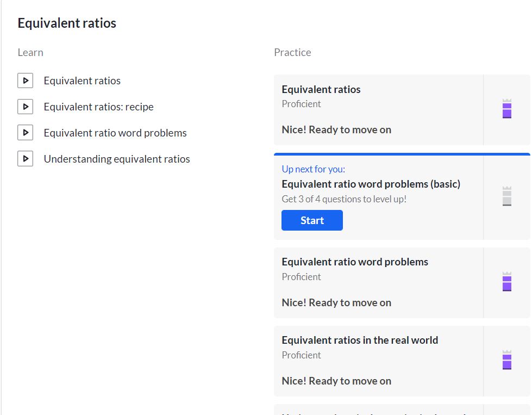Click Nice! Ready to move on text
The height and width of the screenshot is (415, 532).
click(336, 129)
